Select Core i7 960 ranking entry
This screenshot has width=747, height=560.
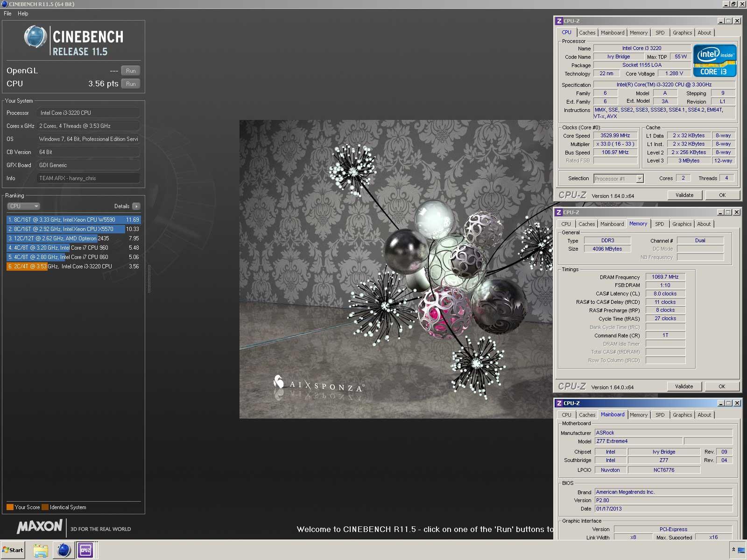pos(73,248)
